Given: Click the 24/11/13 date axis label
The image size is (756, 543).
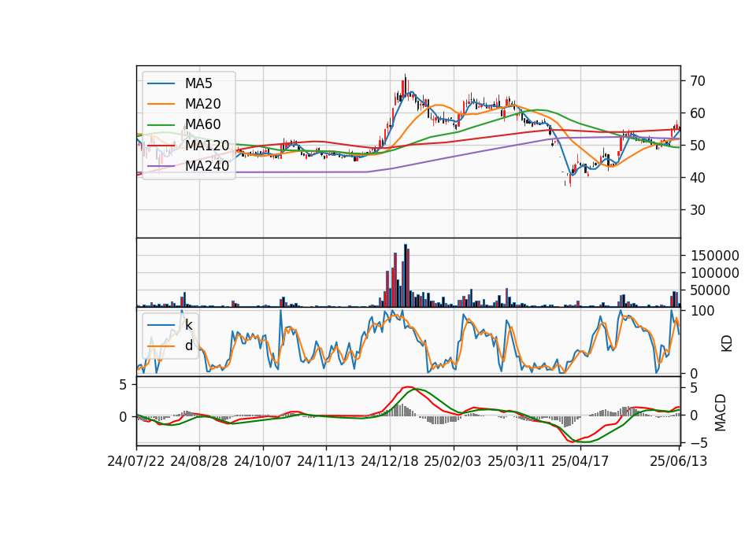Looking at the screenshot, I should [x=326, y=462].
